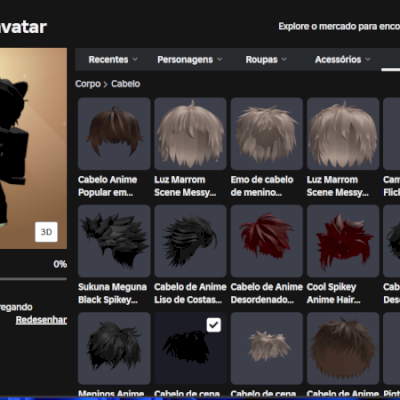The width and height of the screenshot is (400, 400).
Task: Open the 'Sukuna Meguna Black Spikey...' item name
Action: [112, 293]
